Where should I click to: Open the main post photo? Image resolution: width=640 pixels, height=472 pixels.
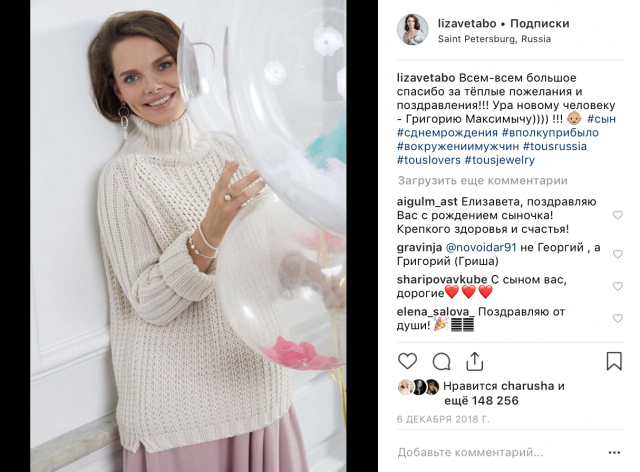[188, 236]
